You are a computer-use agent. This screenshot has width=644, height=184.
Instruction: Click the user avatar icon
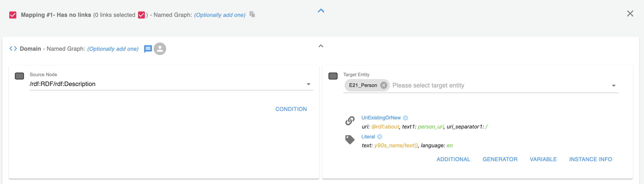160,49
